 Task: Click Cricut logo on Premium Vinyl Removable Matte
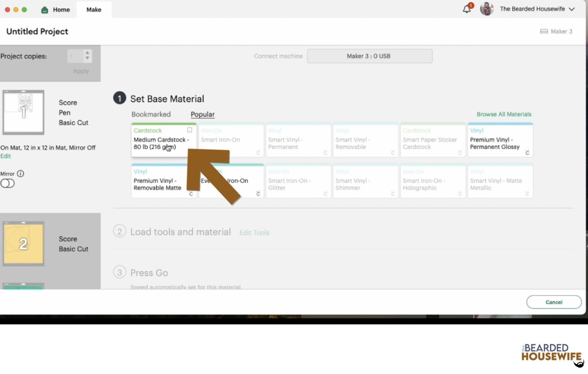coord(191,194)
